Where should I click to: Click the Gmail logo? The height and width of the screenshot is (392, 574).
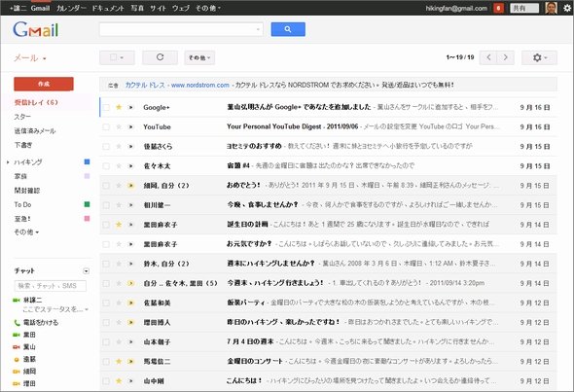[35, 29]
